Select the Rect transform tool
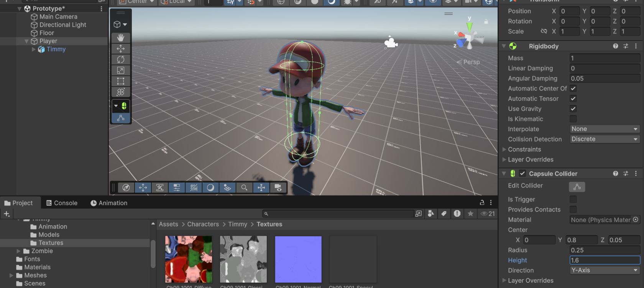The height and width of the screenshot is (288, 644). point(121,81)
